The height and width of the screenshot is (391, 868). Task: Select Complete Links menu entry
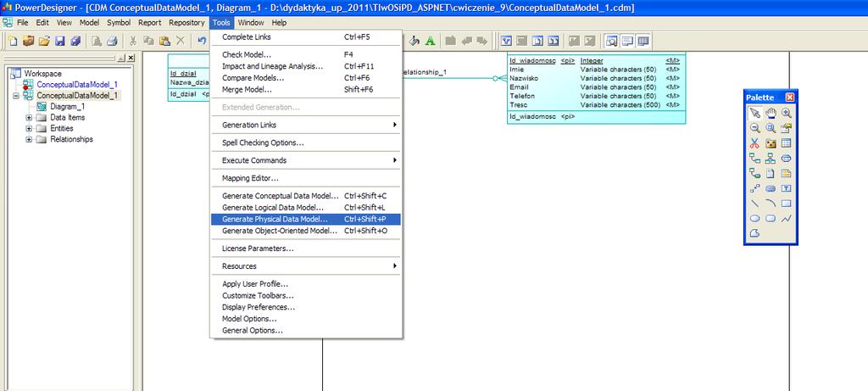coord(306,36)
